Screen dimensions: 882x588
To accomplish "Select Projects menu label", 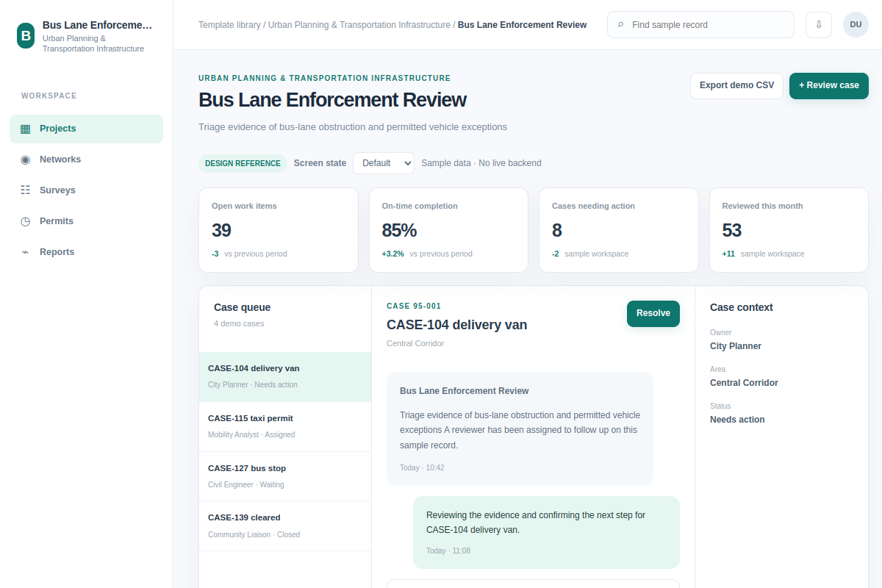I will coord(58,129).
